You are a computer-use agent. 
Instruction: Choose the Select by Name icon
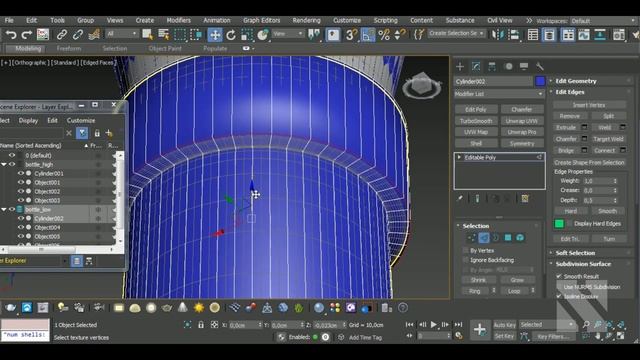pos(164,35)
